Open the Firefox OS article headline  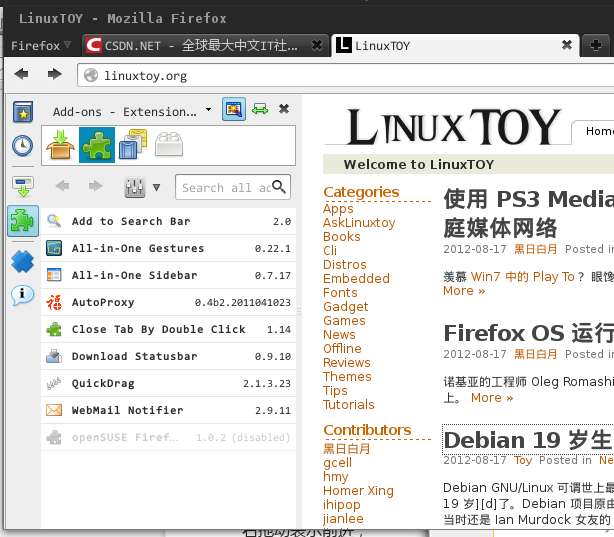click(529, 333)
